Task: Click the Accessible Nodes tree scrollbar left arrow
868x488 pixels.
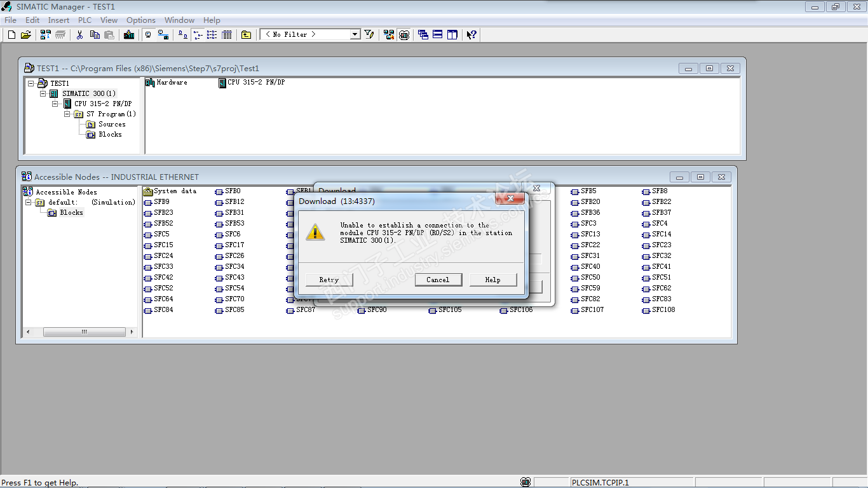Action: click(x=27, y=332)
